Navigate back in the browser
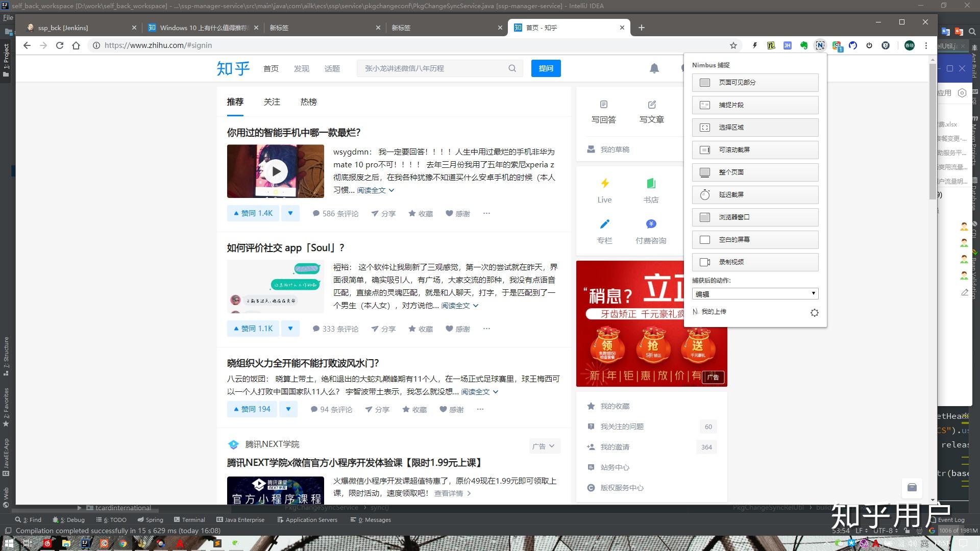Image resolution: width=980 pixels, height=551 pixels. click(x=27, y=45)
